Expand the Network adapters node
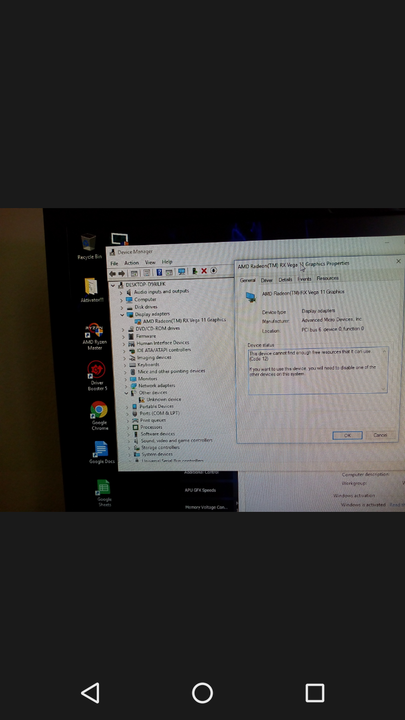The image size is (405, 720). pos(125,386)
